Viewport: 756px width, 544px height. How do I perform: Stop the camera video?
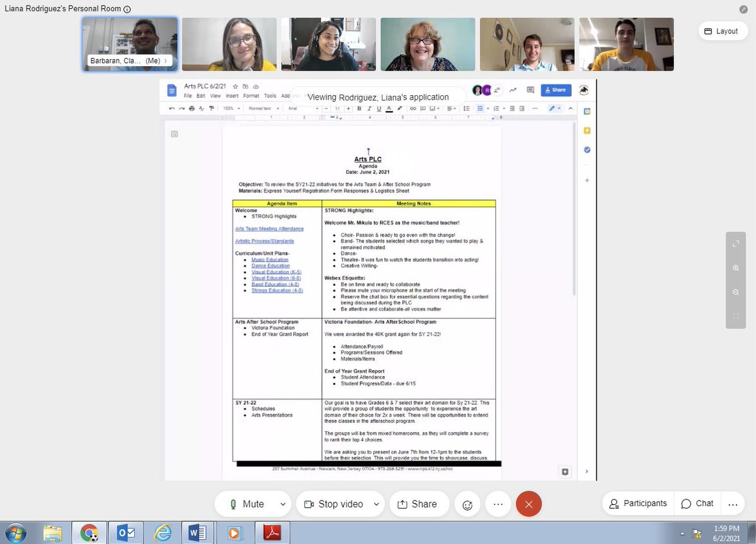coord(334,504)
